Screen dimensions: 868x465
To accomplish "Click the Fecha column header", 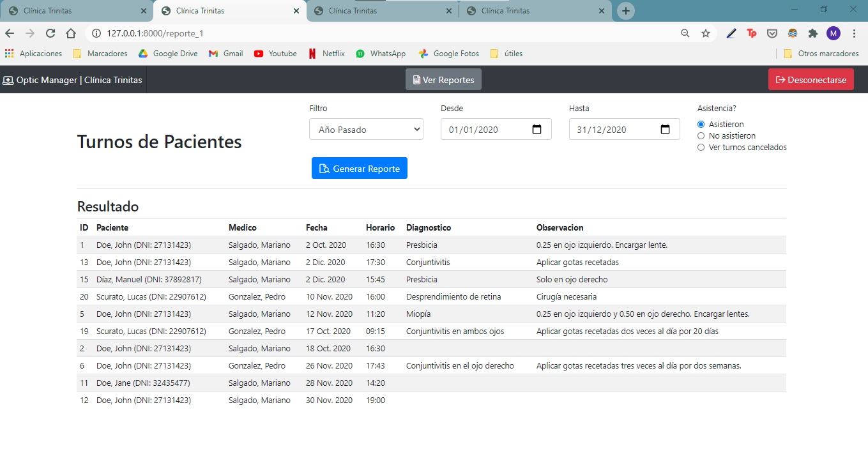I will point(317,227).
